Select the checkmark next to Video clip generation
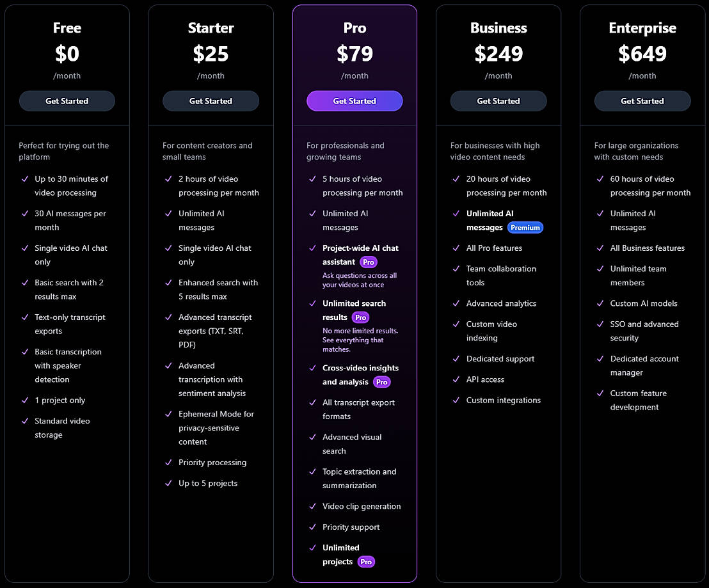The image size is (709, 588). [312, 506]
